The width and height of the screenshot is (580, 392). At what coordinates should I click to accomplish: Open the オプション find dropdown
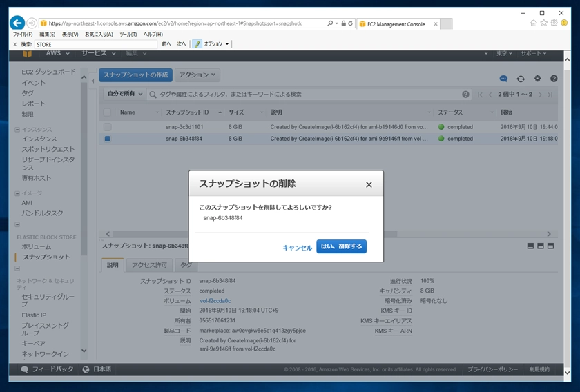(x=216, y=44)
